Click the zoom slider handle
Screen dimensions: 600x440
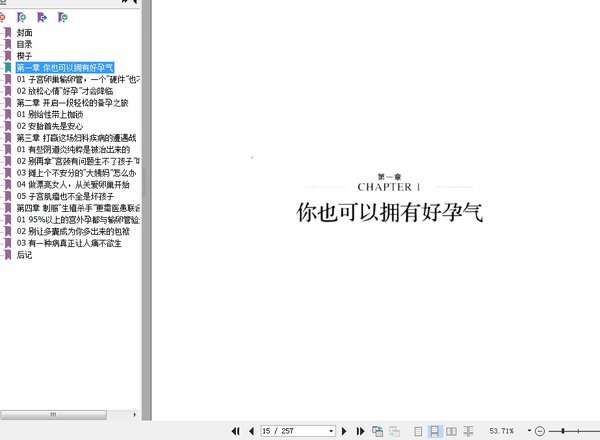point(563,431)
